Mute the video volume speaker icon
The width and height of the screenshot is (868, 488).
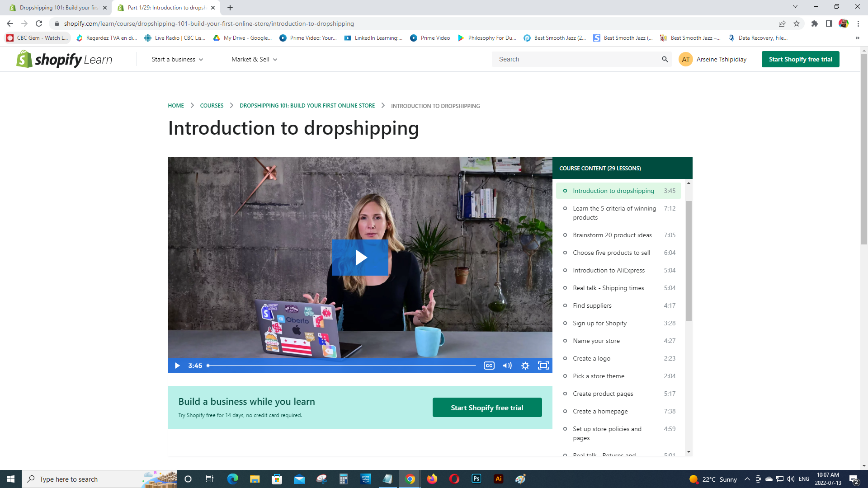[x=507, y=366]
